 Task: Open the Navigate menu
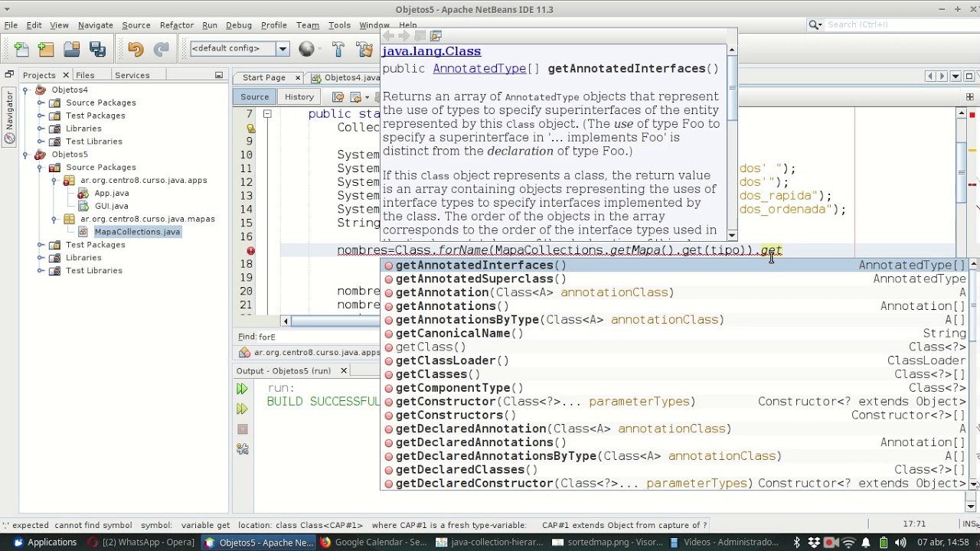click(95, 25)
